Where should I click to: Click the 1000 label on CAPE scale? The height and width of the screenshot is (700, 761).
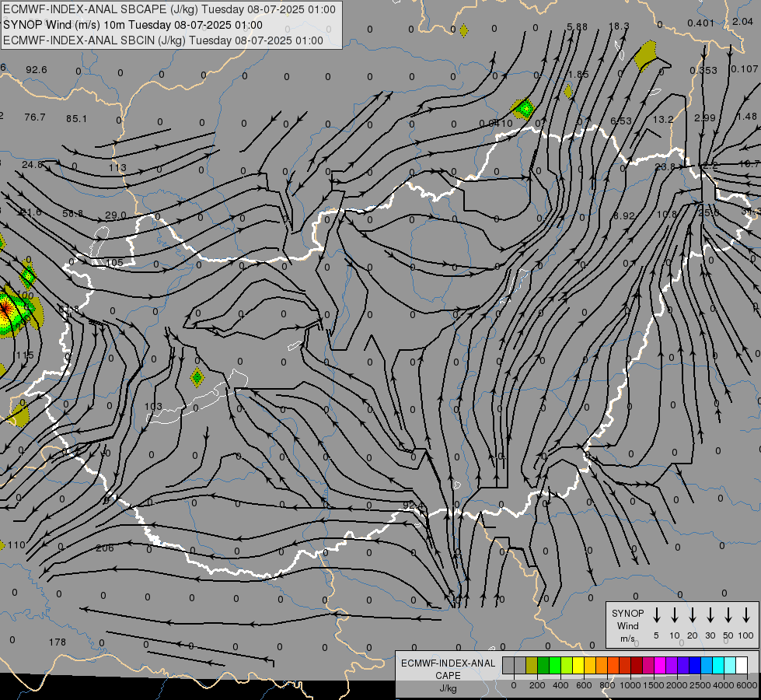[630, 685]
